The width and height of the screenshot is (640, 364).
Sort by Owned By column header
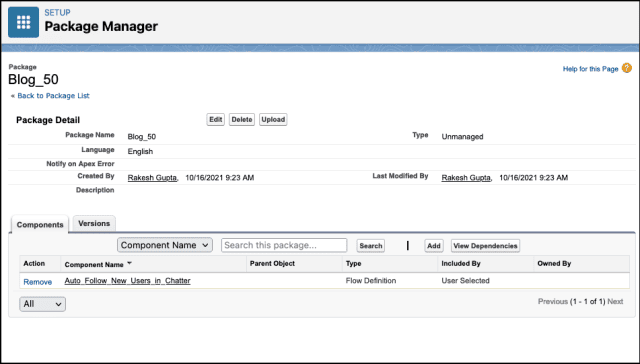[554, 264]
